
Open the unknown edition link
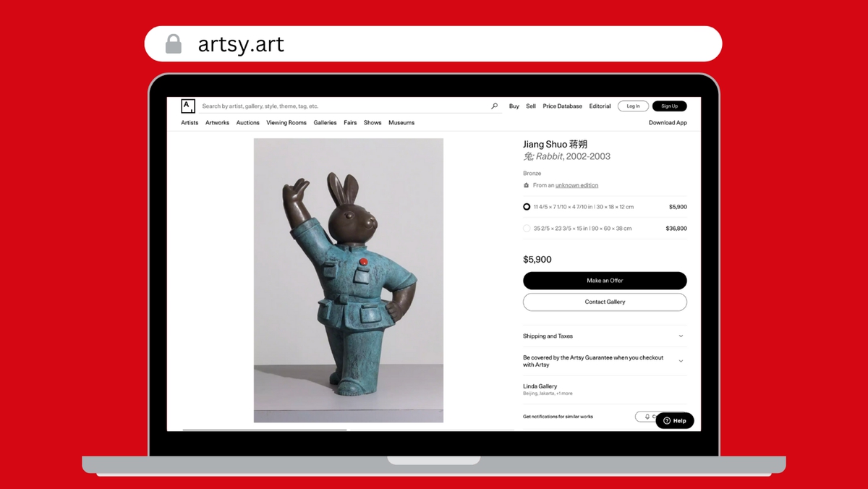point(576,185)
